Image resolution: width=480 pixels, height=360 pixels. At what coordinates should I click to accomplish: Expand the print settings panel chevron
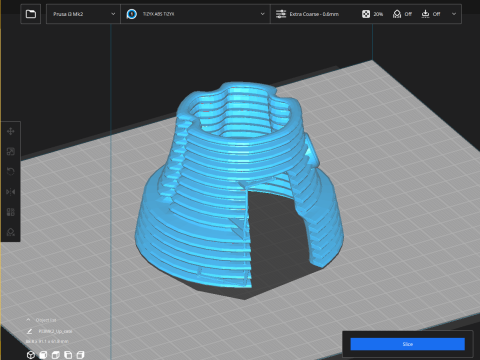[x=454, y=14]
